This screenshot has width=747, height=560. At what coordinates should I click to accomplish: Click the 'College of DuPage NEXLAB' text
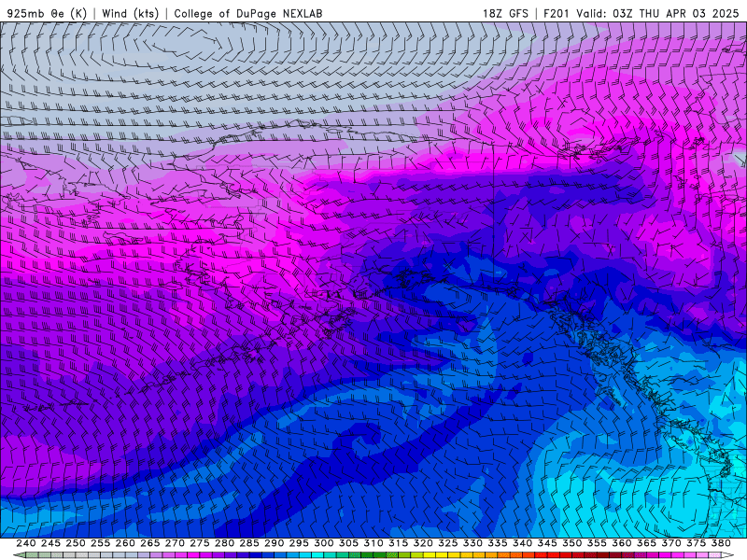[x=248, y=13]
